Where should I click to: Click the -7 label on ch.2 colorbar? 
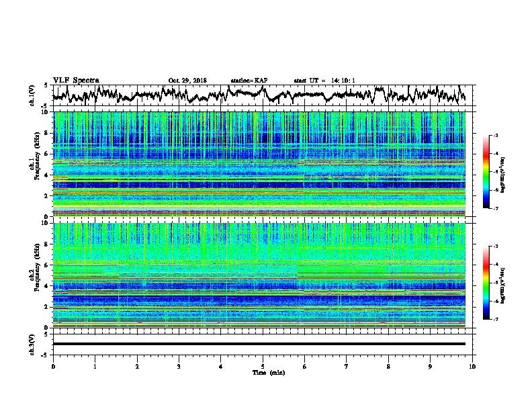pos(495,319)
